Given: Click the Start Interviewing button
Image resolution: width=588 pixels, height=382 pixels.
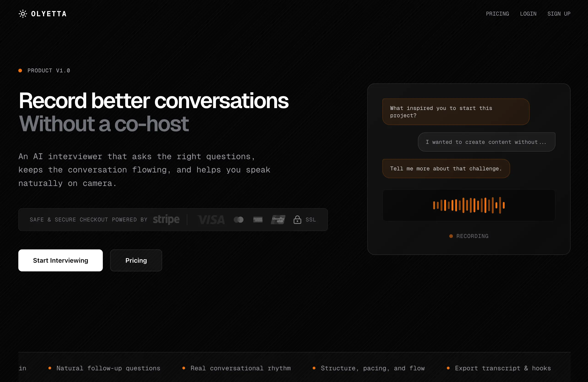Looking at the screenshot, I should pyautogui.click(x=60, y=260).
